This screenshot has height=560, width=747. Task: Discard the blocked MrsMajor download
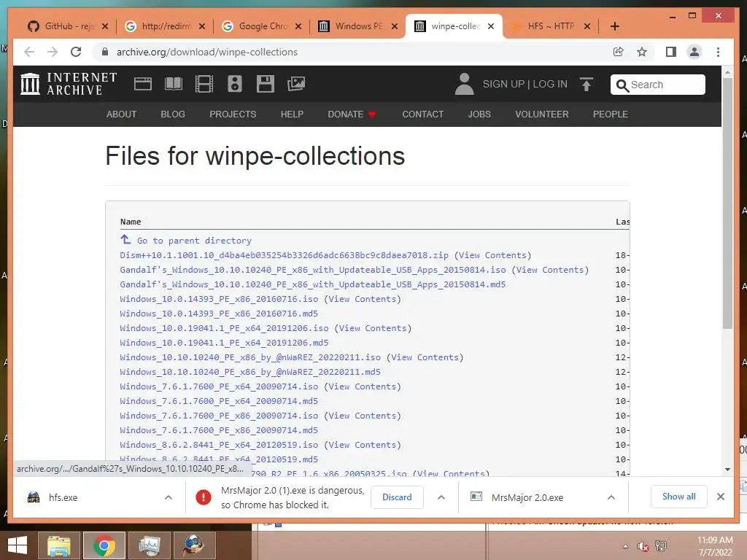pyautogui.click(x=397, y=497)
